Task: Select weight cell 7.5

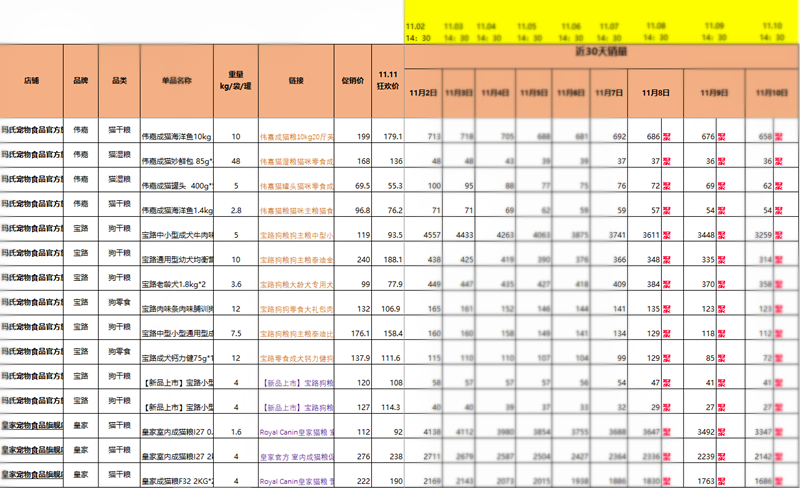Action: [236, 328]
